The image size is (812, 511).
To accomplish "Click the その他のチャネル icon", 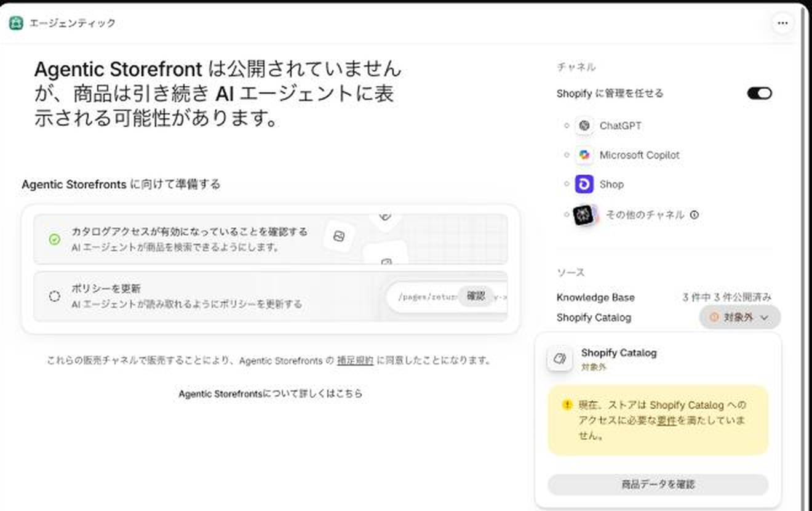I will tap(584, 215).
